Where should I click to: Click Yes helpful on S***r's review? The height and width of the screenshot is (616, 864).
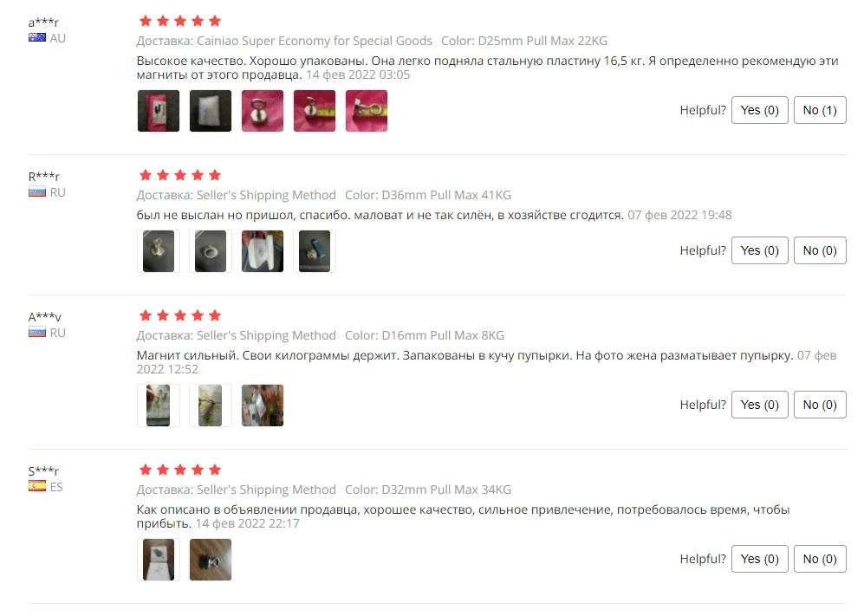click(759, 559)
